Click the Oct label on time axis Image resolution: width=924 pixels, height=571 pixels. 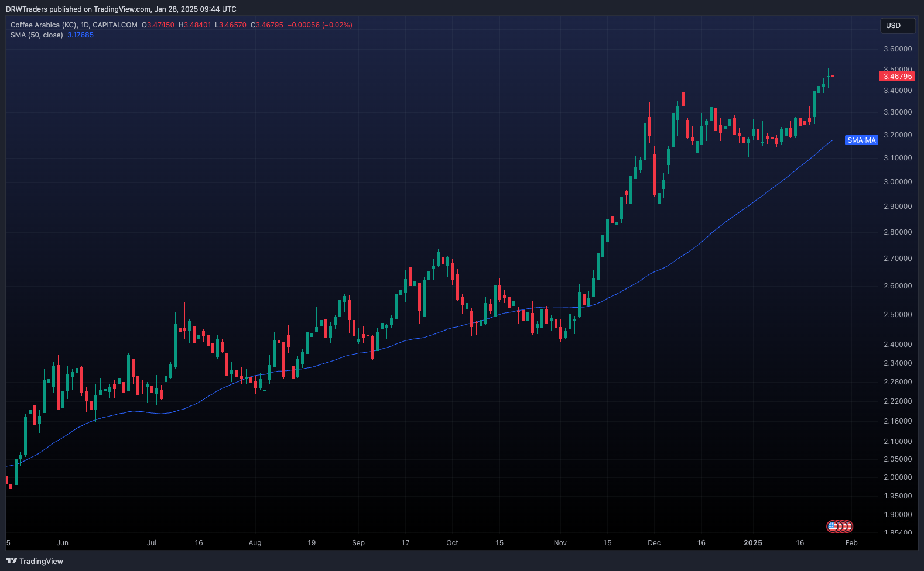[452, 543]
